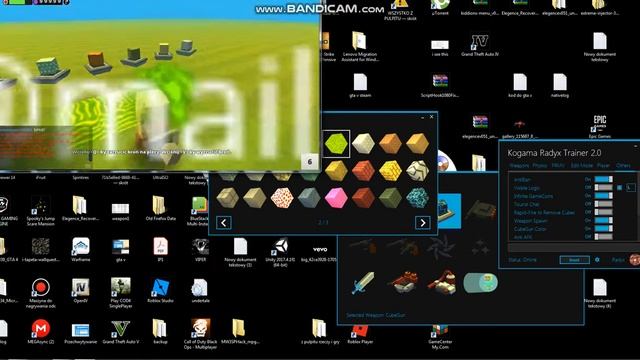Pick the gray stone cube material

pyautogui.click(x=309, y=198)
